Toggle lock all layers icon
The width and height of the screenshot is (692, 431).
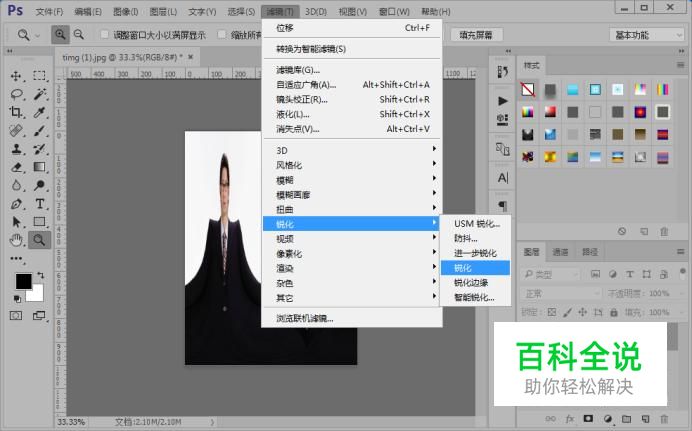click(613, 312)
